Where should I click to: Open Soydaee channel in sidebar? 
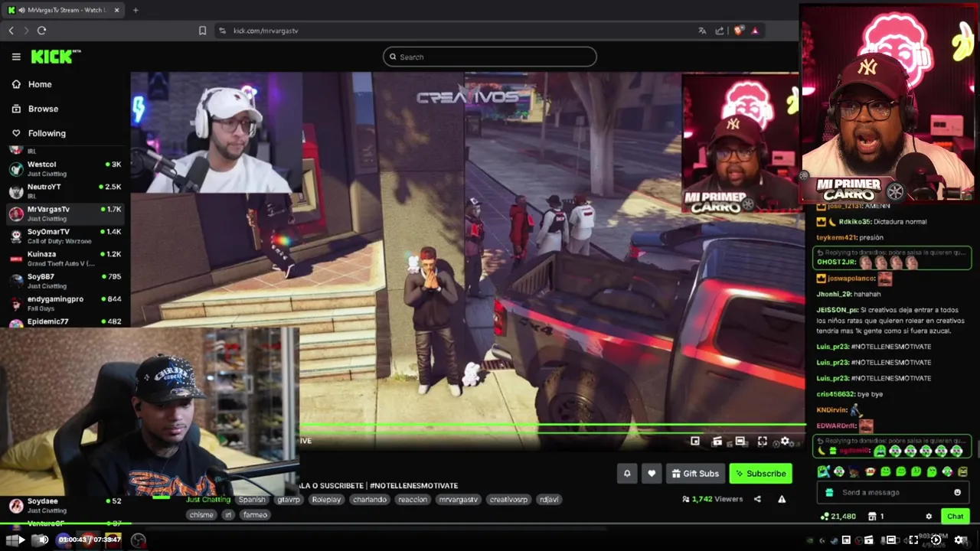pos(64,505)
